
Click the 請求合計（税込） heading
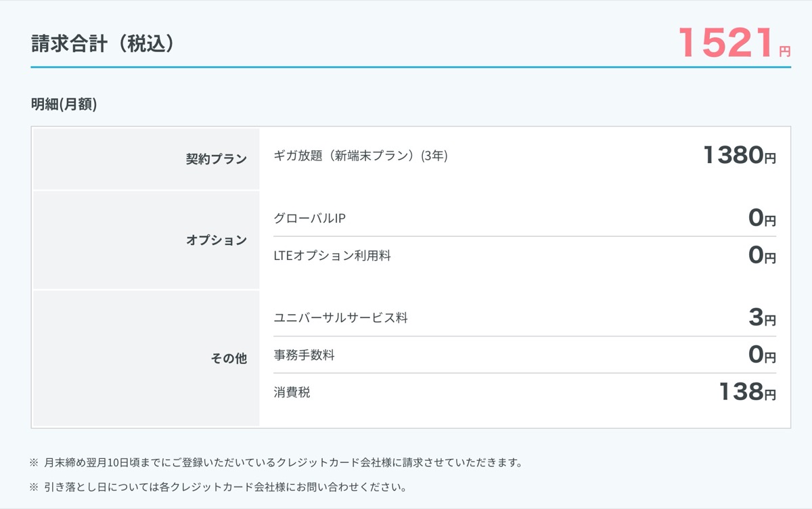[103, 44]
